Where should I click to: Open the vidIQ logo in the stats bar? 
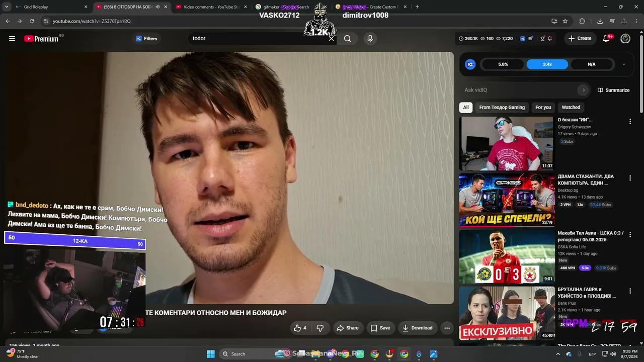coord(523,39)
